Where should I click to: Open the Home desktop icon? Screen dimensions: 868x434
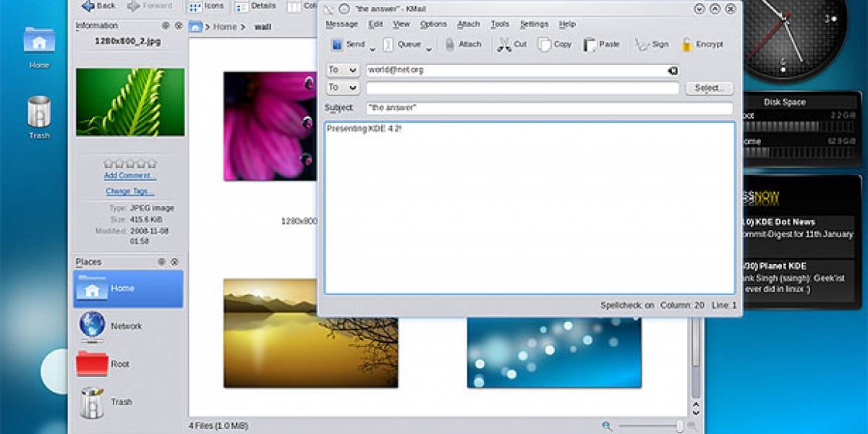(x=39, y=48)
